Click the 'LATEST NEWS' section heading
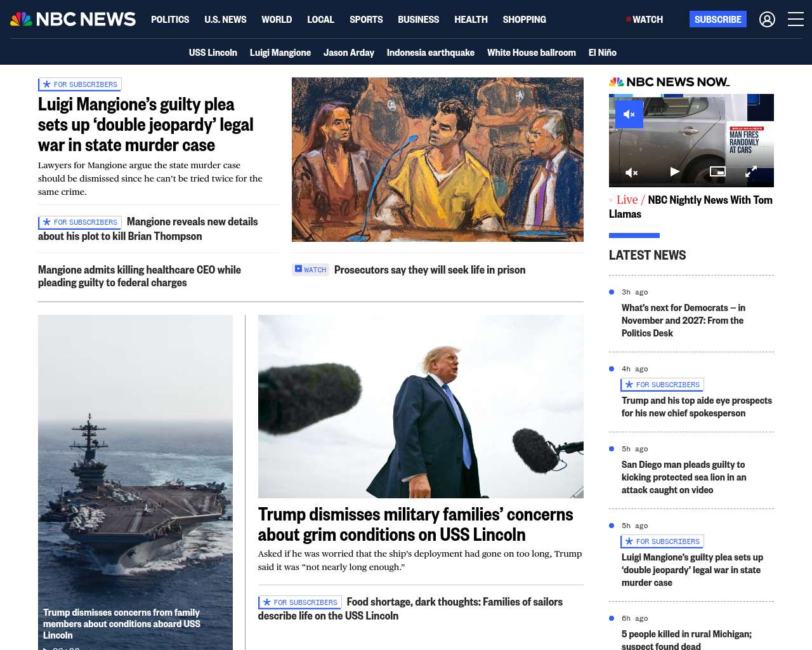Screen dimensions: 812x650 click(x=647, y=255)
